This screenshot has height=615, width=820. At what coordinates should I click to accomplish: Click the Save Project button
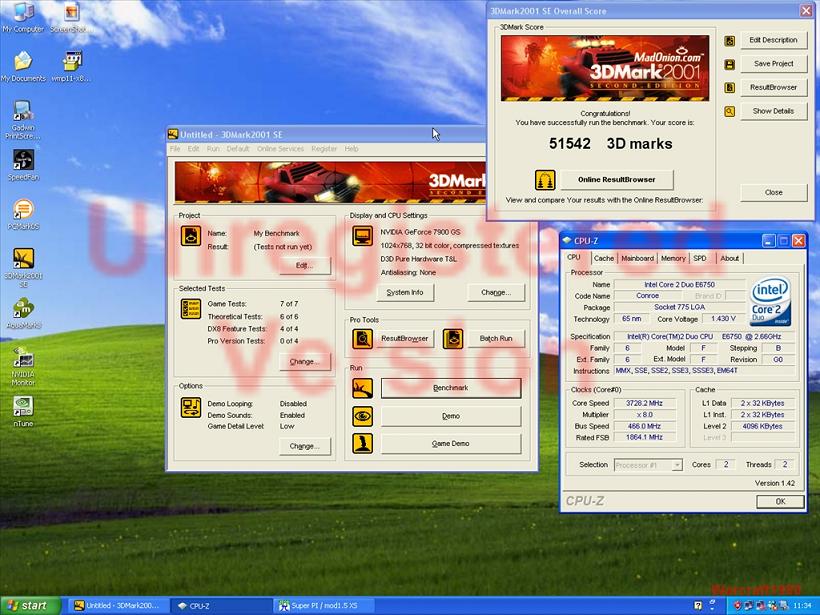(773, 64)
